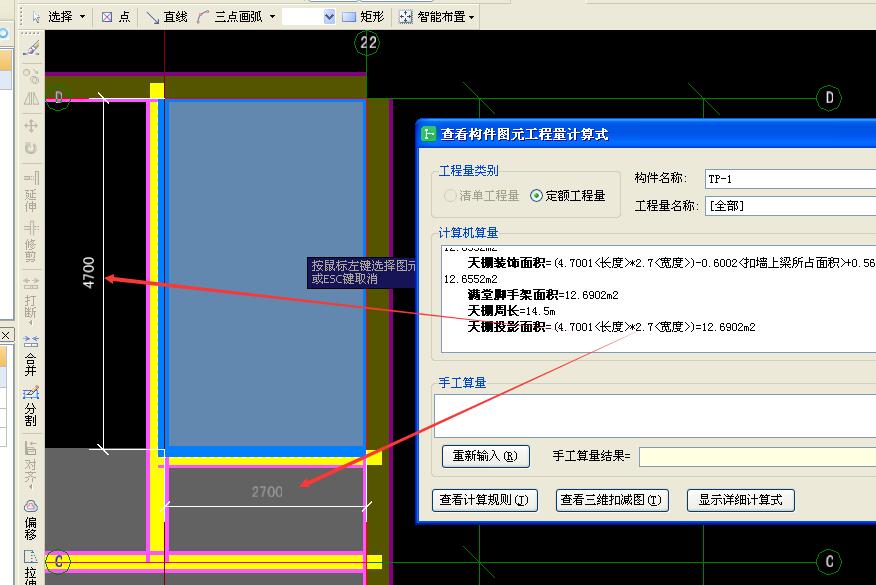This screenshot has height=585, width=876.
Task: Click the 重新输入(R) button
Action: (x=485, y=456)
